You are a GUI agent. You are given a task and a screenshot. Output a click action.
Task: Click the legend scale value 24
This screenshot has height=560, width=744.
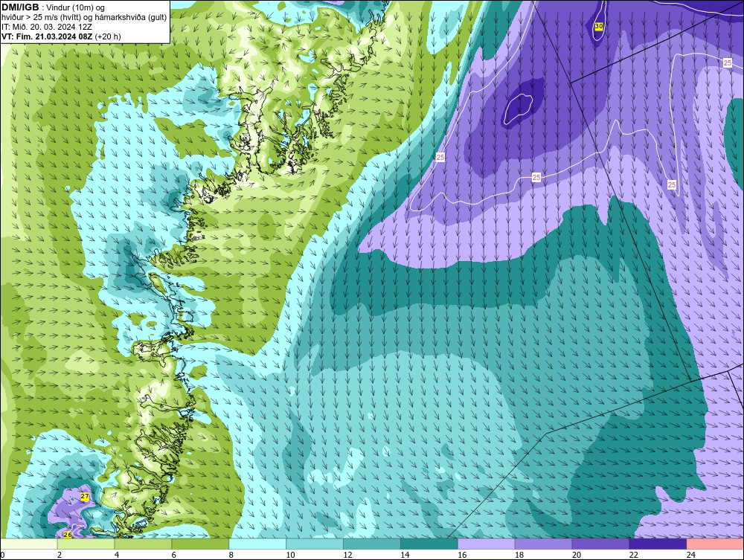[691, 555]
